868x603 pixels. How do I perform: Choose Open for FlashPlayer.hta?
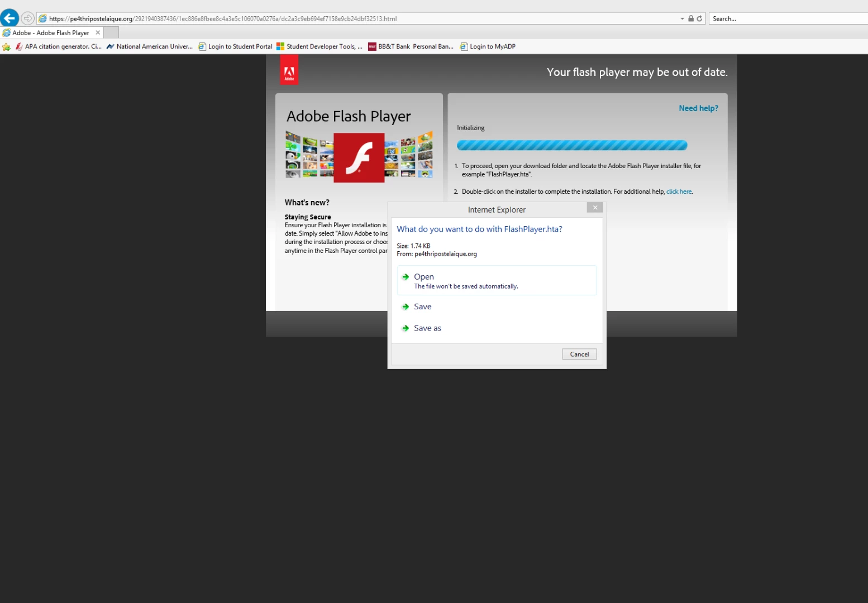tap(497, 280)
